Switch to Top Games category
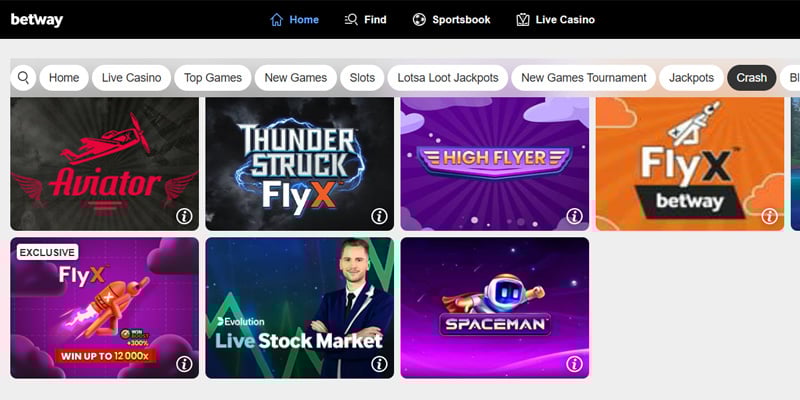This screenshot has width=800, height=400. 213,78
